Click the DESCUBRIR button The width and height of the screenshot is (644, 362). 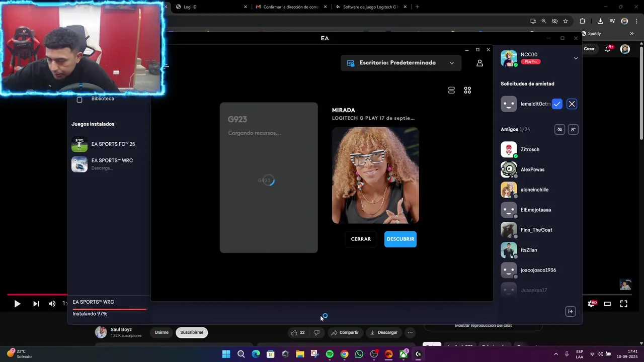pyautogui.click(x=400, y=239)
